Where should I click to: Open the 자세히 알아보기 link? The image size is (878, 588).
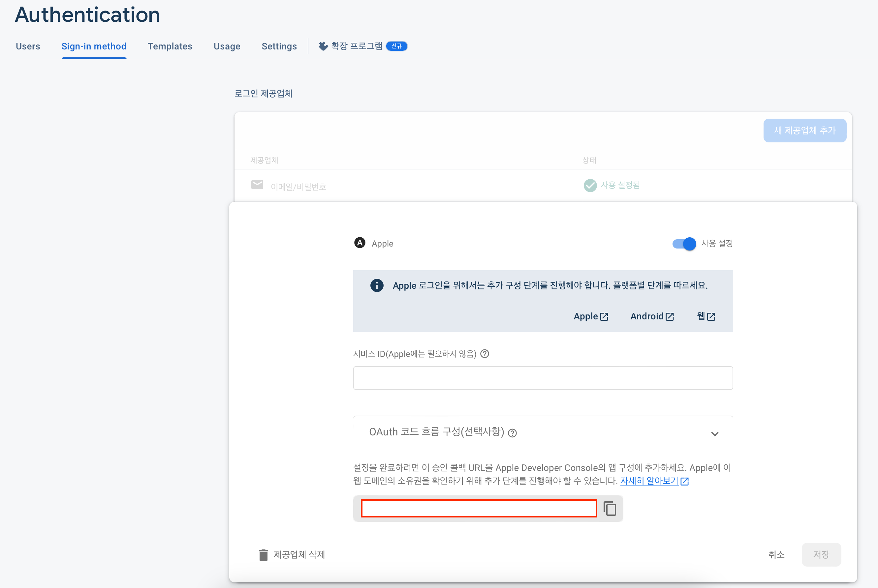tap(654, 481)
